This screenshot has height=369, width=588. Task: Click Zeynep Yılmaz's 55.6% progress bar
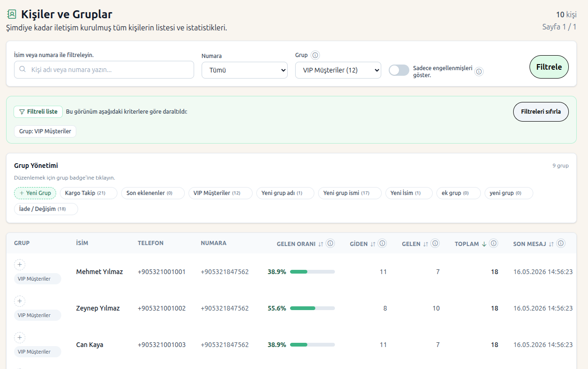[x=312, y=308]
